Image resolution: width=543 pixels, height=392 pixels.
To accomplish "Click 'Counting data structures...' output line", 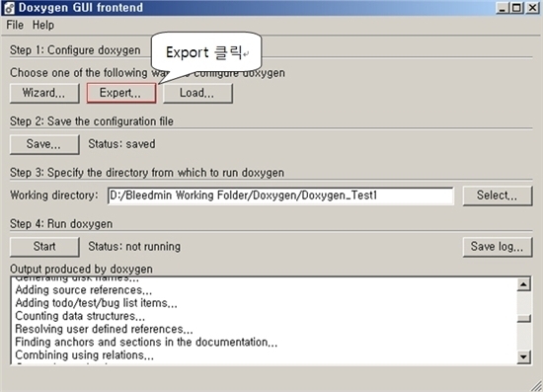I will pyautogui.click(x=80, y=316).
